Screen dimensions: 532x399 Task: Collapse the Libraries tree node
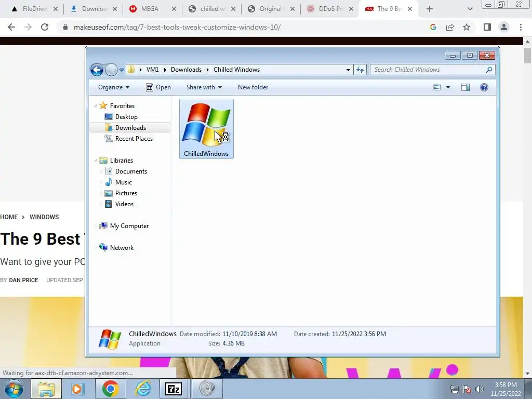coord(96,161)
